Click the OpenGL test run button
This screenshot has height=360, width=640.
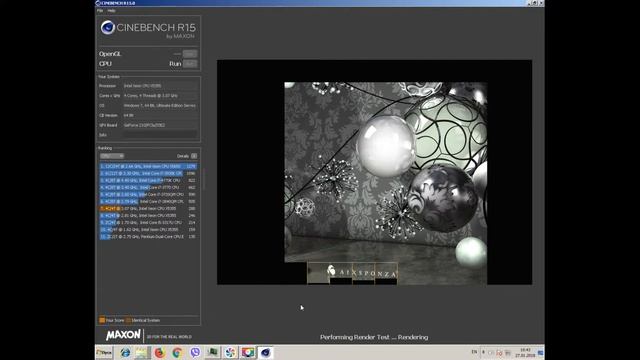pyautogui.click(x=190, y=53)
